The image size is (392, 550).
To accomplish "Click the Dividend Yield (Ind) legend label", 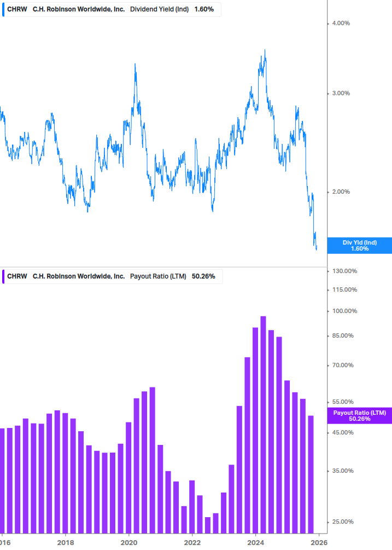I will pyautogui.click(x=159, y=9).
